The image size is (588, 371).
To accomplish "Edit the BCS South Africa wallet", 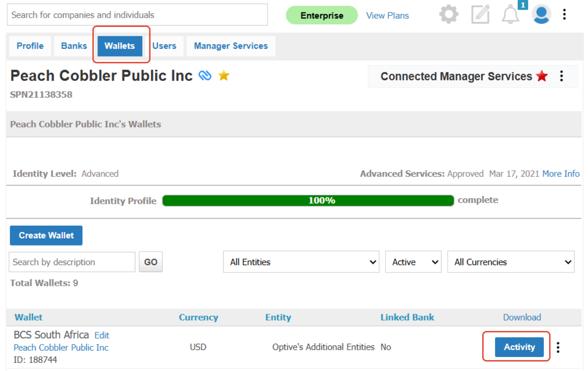I will tap(102, 335).
